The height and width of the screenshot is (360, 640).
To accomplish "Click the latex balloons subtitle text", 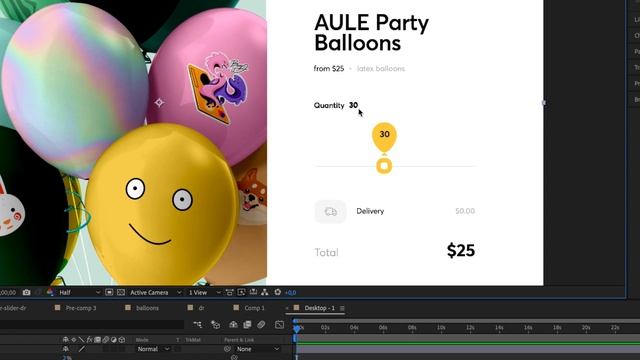I will pyautogui.click(x=381, y=69).
